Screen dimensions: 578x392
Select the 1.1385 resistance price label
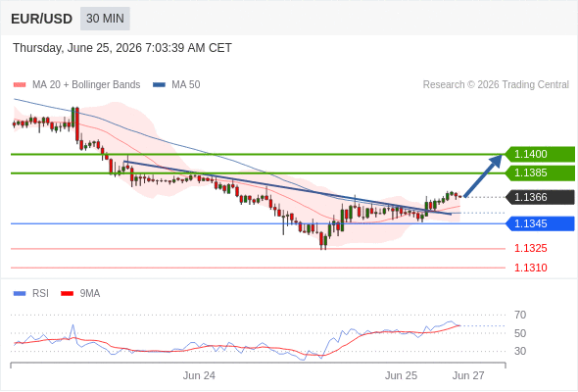(x=540, y=172)
